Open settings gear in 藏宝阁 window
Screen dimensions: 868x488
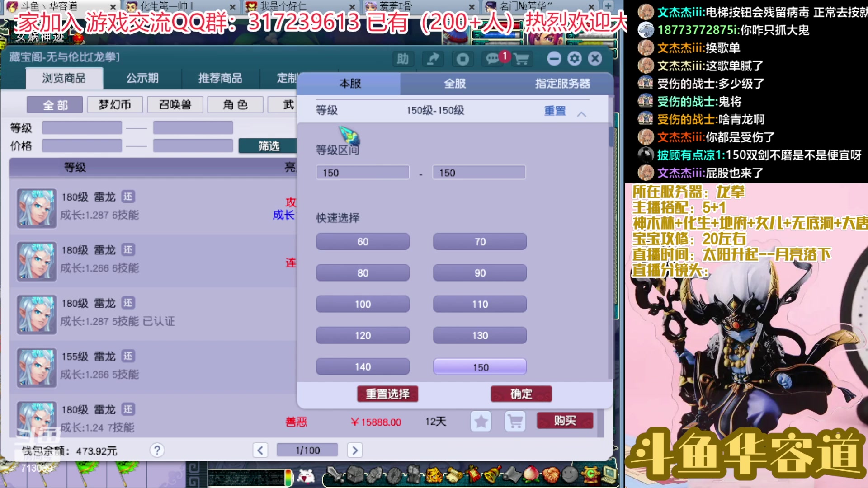(575, 58)
